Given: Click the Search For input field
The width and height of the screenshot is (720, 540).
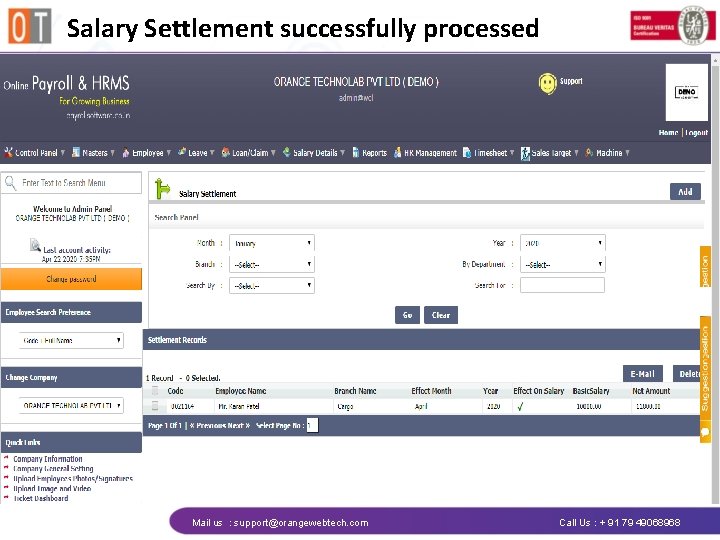Looking at the screenshot, I should click(562, 285).
